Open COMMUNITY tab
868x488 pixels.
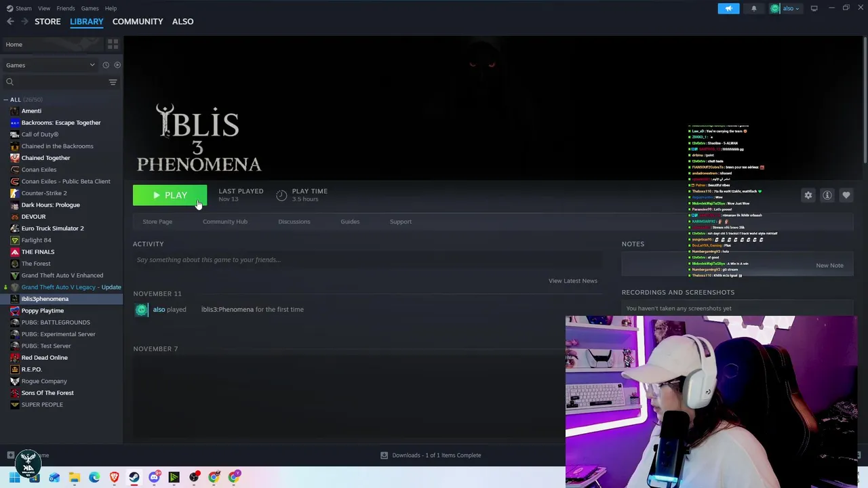tap(138, 22)
